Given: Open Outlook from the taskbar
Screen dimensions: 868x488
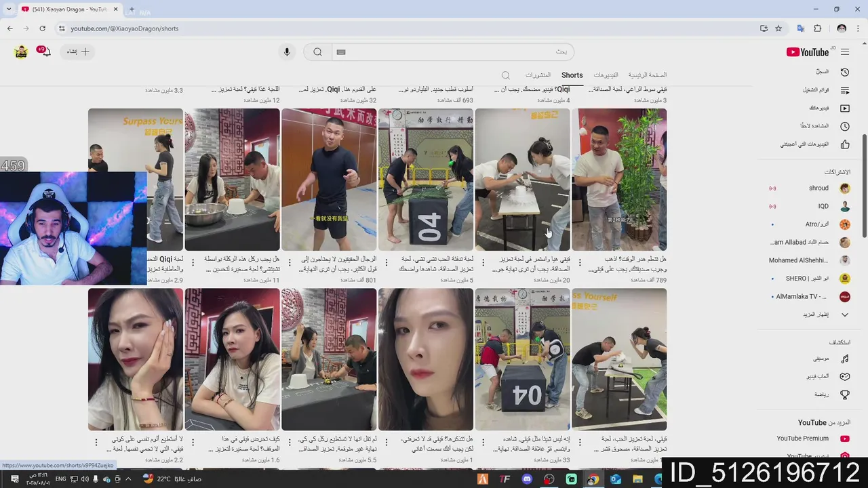Looking at the screenshot, I should pyautogui.click(x=615, y=479).
